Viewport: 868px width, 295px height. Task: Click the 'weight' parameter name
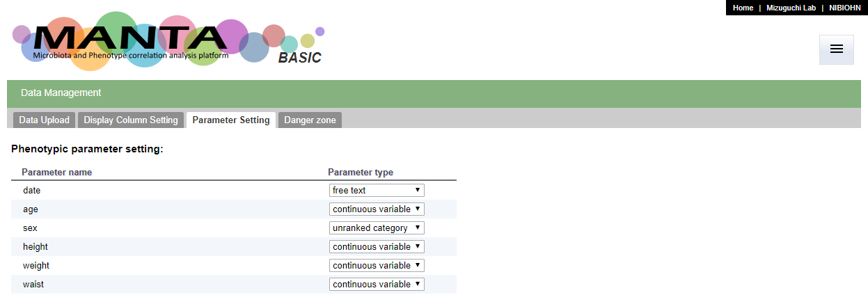(x=36, y=265)
